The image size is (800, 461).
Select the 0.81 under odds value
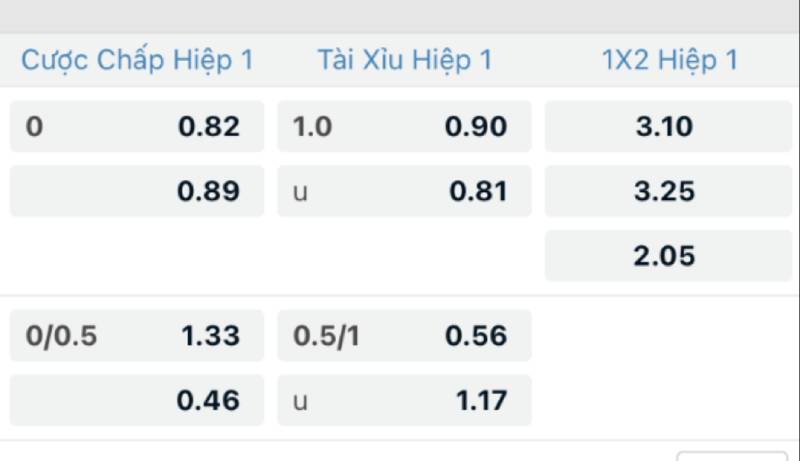[x=476, y=191]
